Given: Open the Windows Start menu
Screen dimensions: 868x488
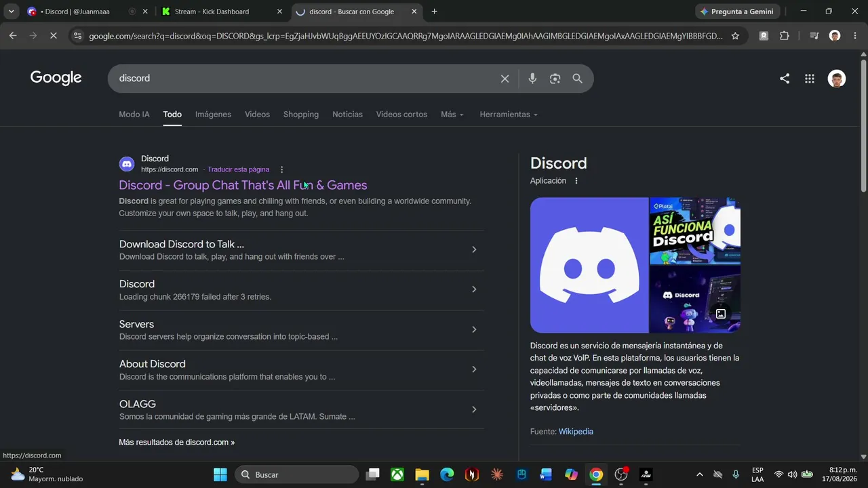Looking at the screenshot, I should 220,474.
